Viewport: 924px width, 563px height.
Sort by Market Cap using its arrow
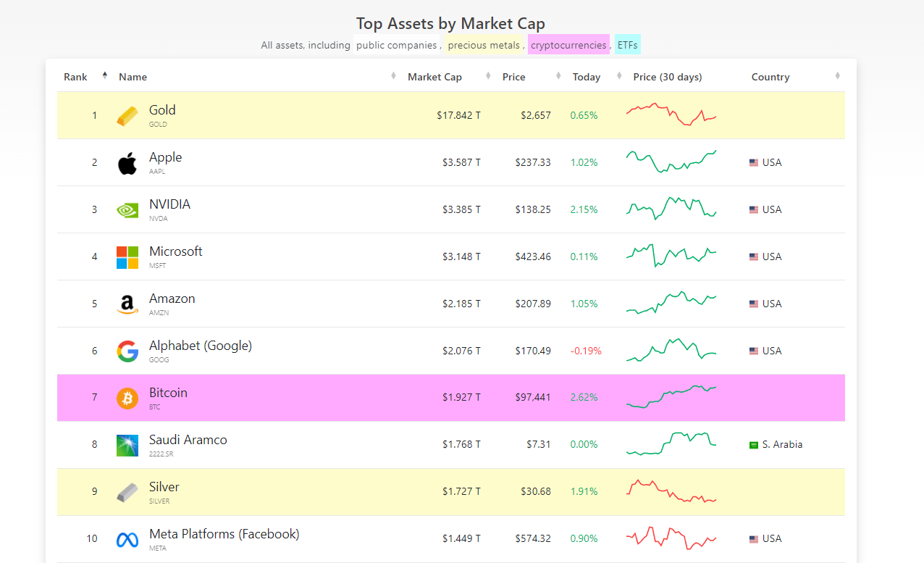coord(488,75)
